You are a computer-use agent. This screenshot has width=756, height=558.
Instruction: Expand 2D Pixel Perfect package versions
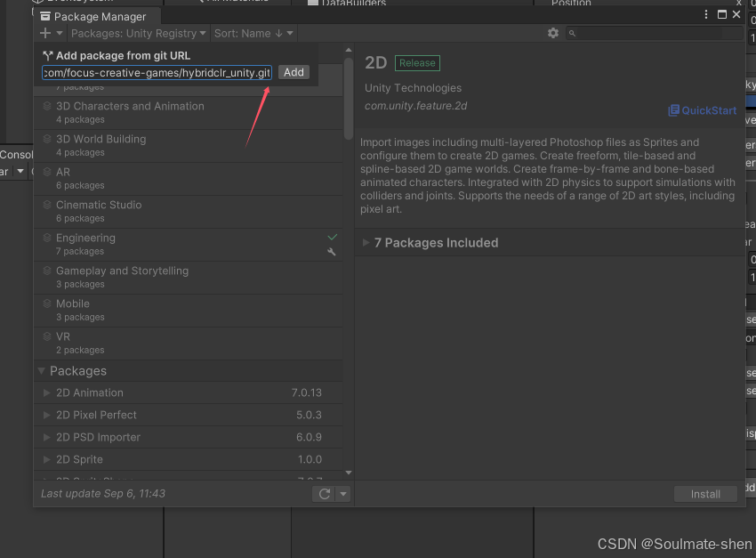(x=47, y=415)
